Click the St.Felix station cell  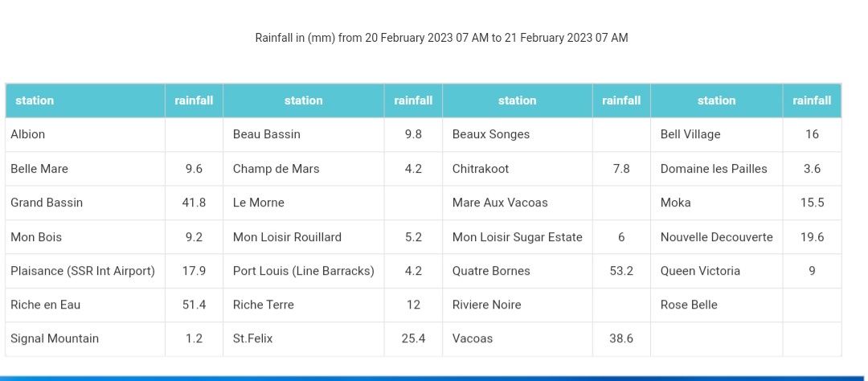(x=253, y=338)
